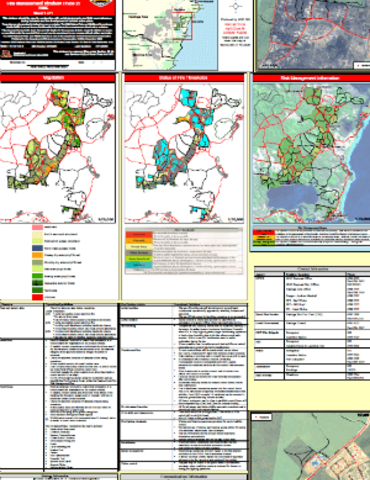This screenshot has height=480, width=370.
Task: Select the pink top vegetation legend swatch
Action: tap(37, 227)
